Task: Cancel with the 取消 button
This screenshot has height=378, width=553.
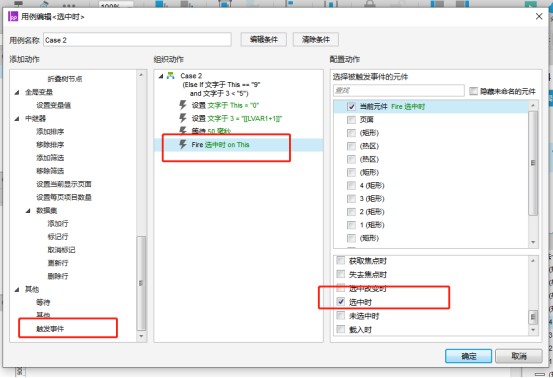Action: coord(519,356)
